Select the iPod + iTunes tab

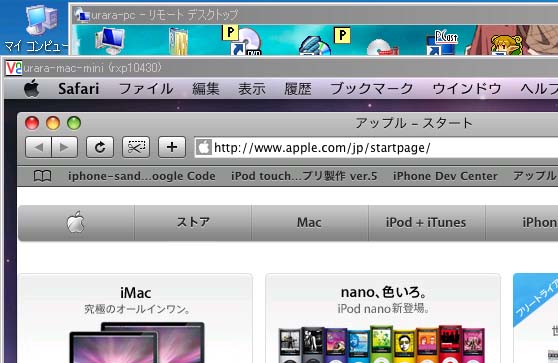tap(426, 223)
